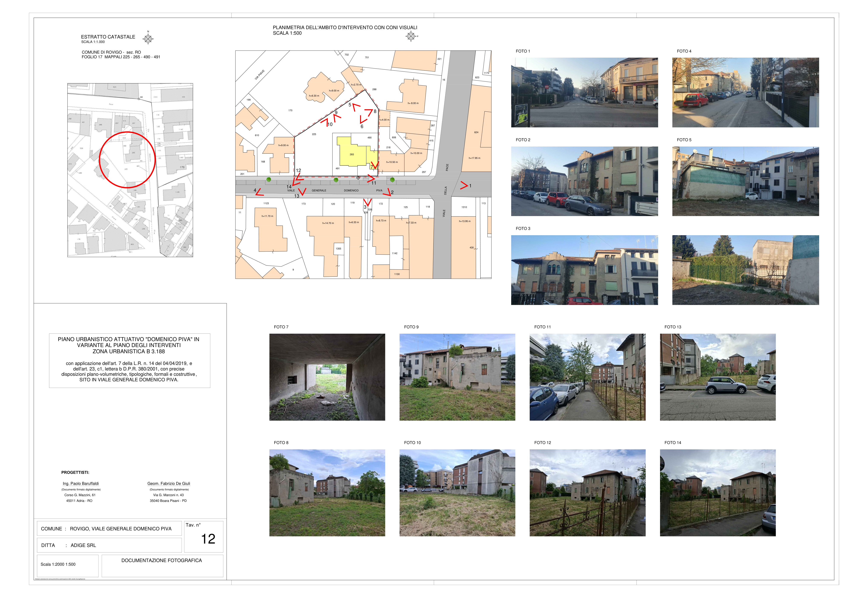868x598 pixels.
Task: Click DOCUMENTAZIONE FOTOGRAFICA label
Action: pyautogui.click(x=161, y=561)
